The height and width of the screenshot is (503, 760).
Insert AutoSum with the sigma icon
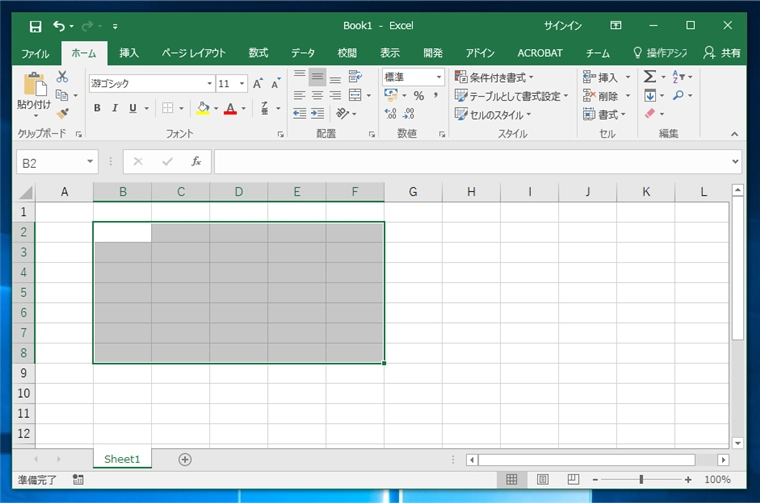coord(650,77)
